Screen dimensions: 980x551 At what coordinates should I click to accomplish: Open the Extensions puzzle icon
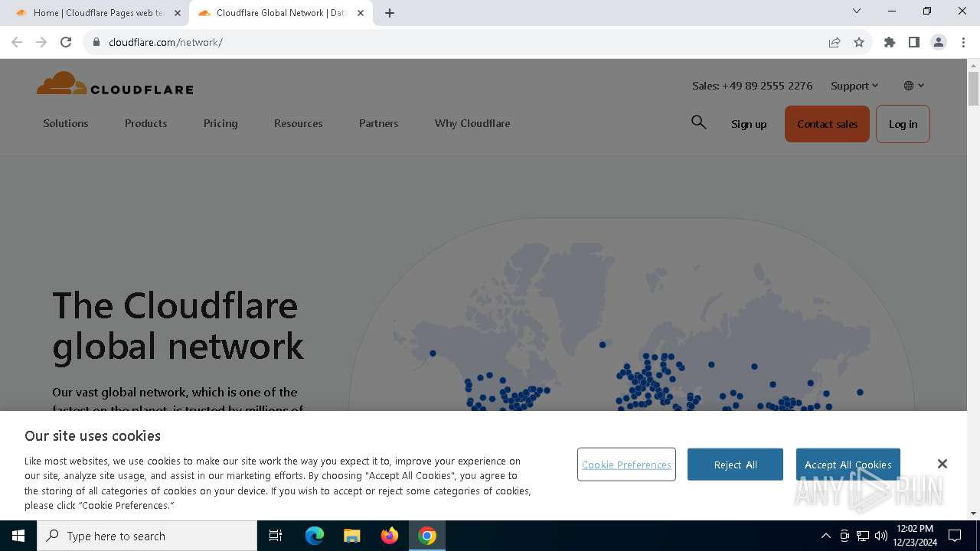pyautogui.click(x=890, y=42)
